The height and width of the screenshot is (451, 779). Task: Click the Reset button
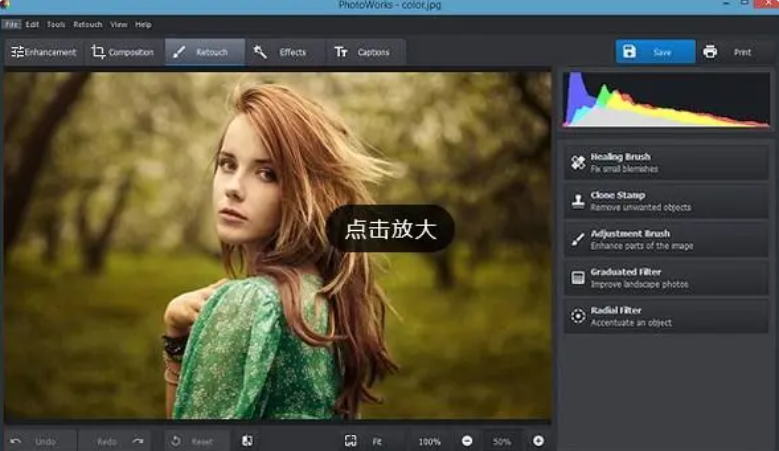191,441
